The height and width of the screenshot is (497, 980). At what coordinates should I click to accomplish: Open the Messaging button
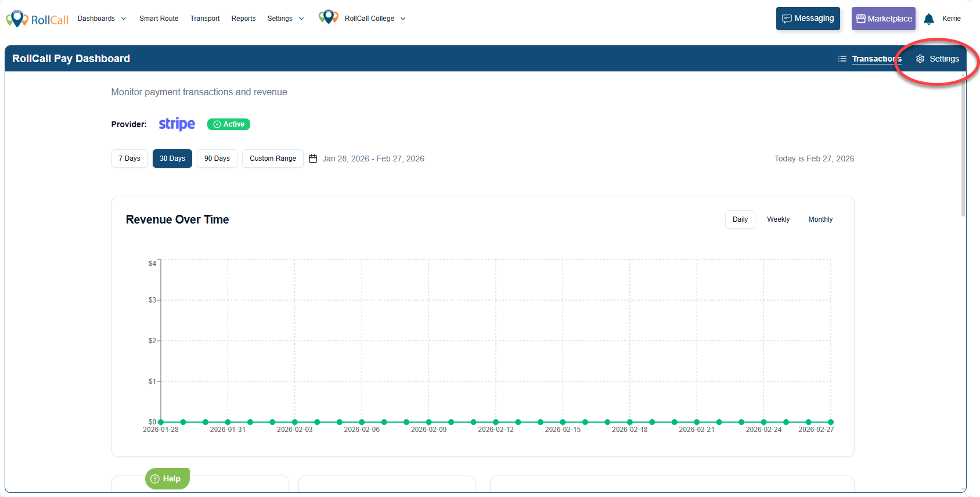coord(808,19)
